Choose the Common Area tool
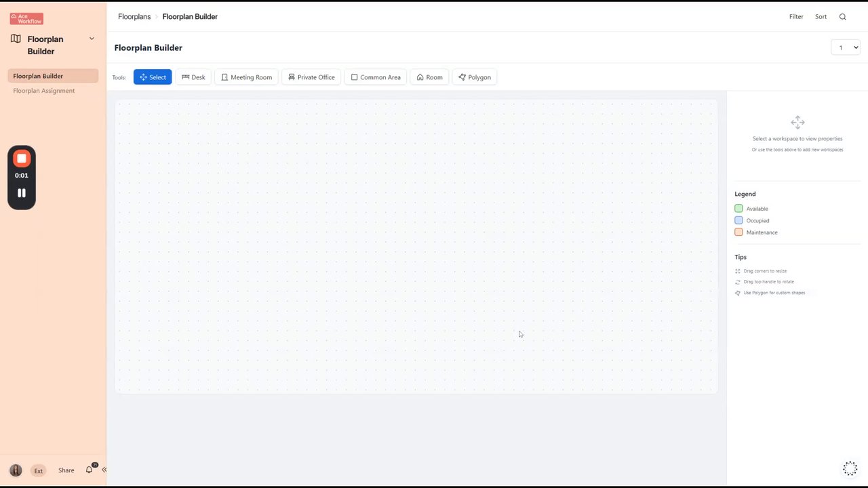 [x=376, y=77]
